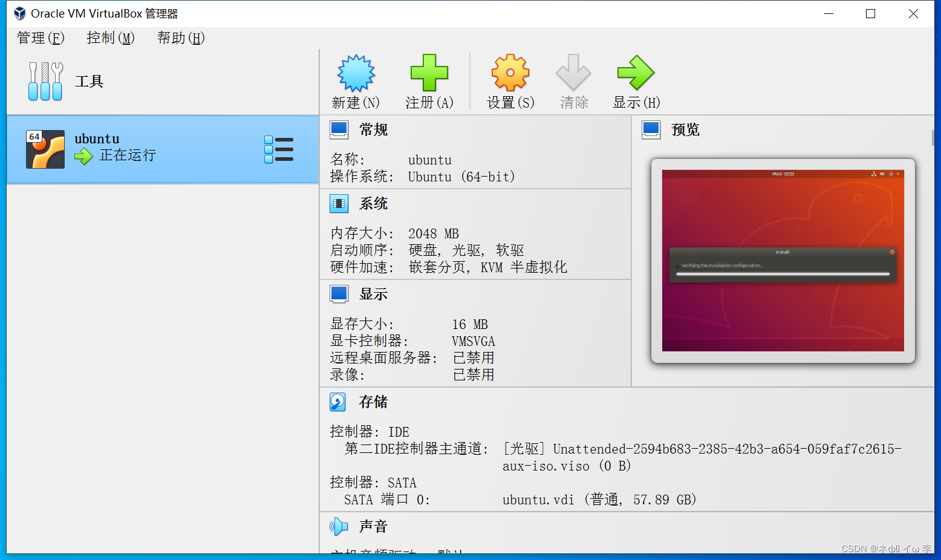Maximize the VirtualBox manager window
This screenshot has height=560, width=941.
(871, 13)
